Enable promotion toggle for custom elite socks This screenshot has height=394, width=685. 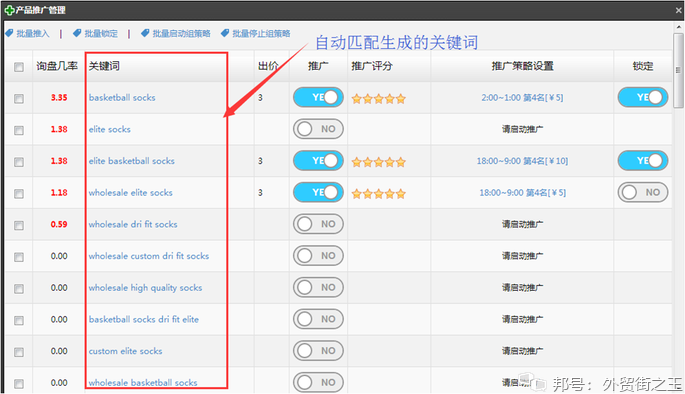pos(318,351)
